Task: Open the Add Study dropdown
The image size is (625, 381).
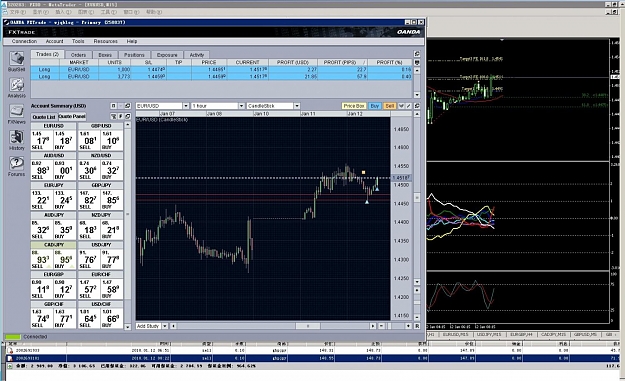Action: tap(165, 326)
